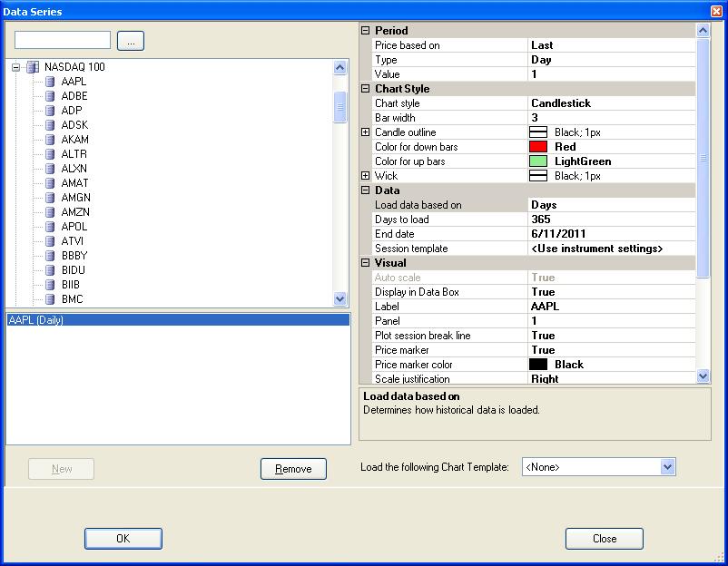This screenshot has width=728, height=566.
Task: Click property grid scroll down arrow
Action: [x=703, y=376]
